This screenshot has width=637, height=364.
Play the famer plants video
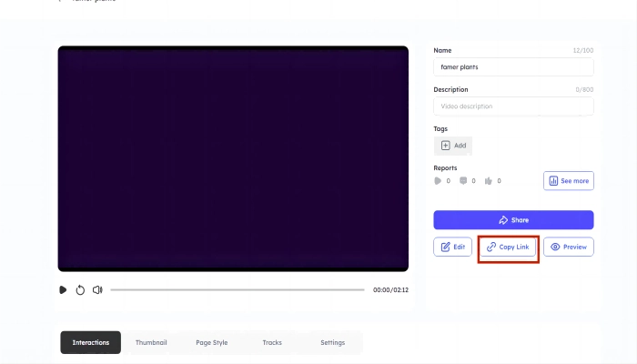[x=63, y=290]
